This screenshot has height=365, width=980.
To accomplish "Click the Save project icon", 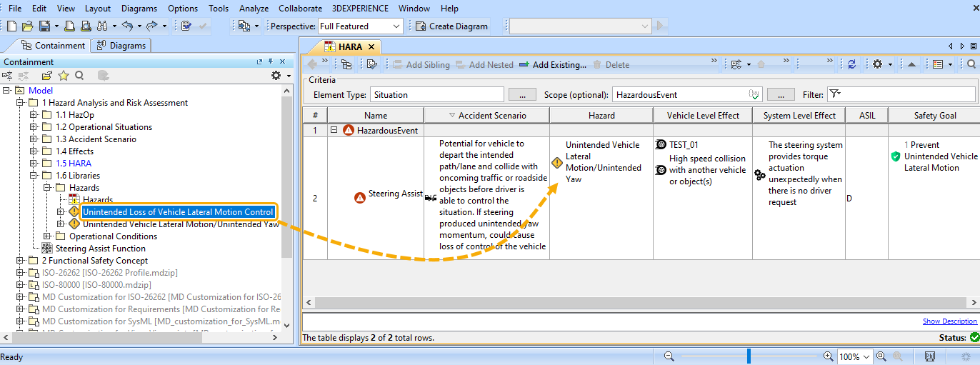I will click(44, 26).
